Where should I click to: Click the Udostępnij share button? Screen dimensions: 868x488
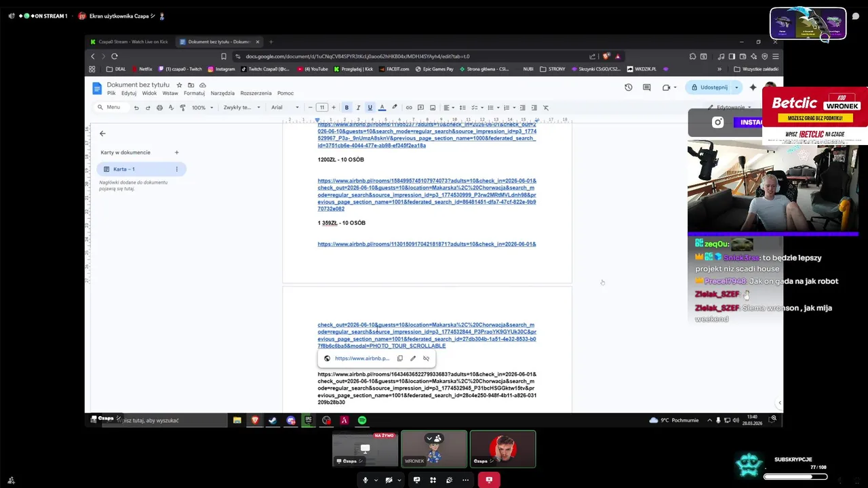coord(709,87)
